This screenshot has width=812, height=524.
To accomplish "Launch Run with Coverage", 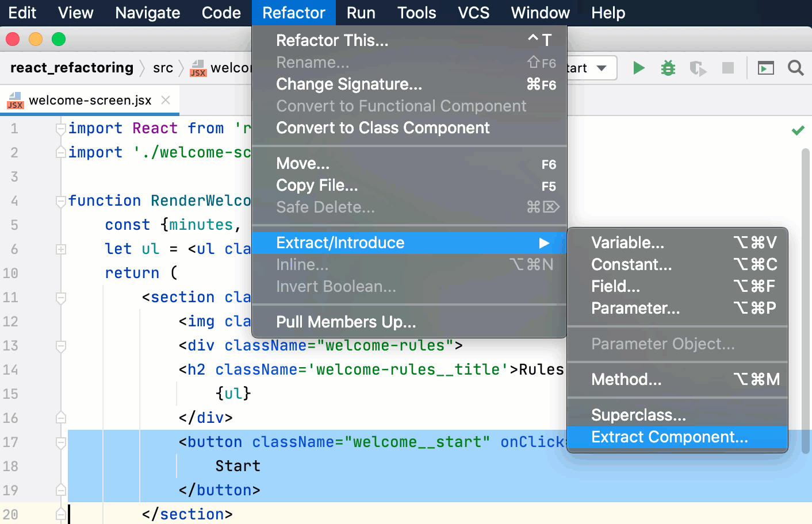I will click(698, 68).
